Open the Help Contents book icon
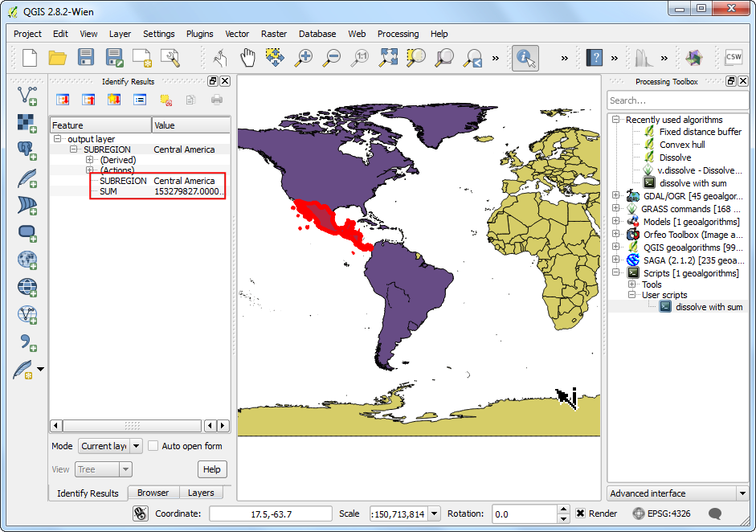 tap(595, 58)
